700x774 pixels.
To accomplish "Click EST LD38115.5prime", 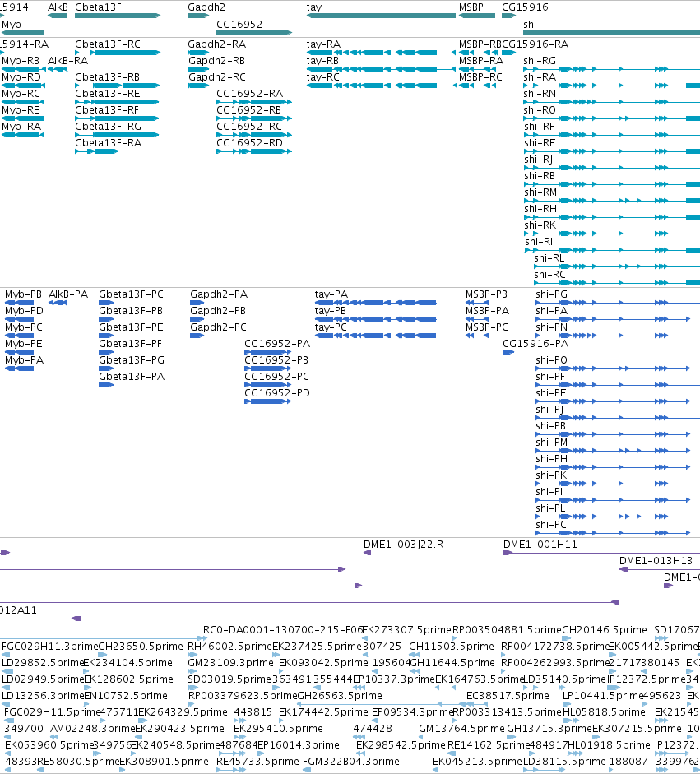I will pos(564,761).
